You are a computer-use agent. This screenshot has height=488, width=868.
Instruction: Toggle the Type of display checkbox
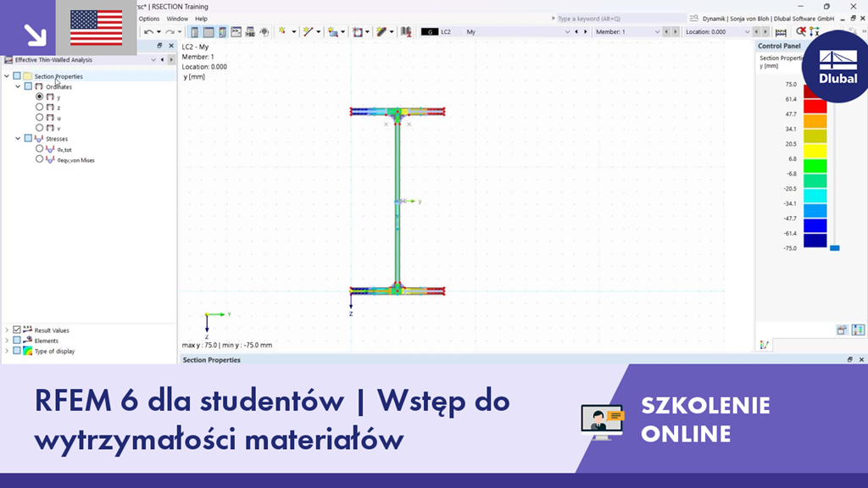pos(17,351)
